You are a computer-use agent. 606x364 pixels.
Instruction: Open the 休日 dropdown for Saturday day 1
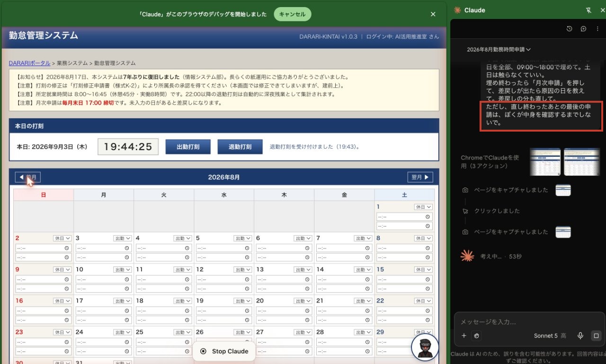pos(423,207)
